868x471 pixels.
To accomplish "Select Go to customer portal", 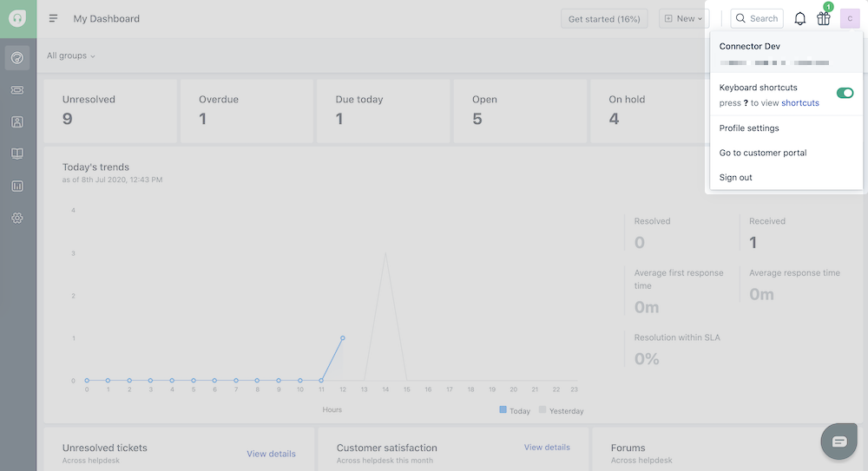I will click(763, 153).
